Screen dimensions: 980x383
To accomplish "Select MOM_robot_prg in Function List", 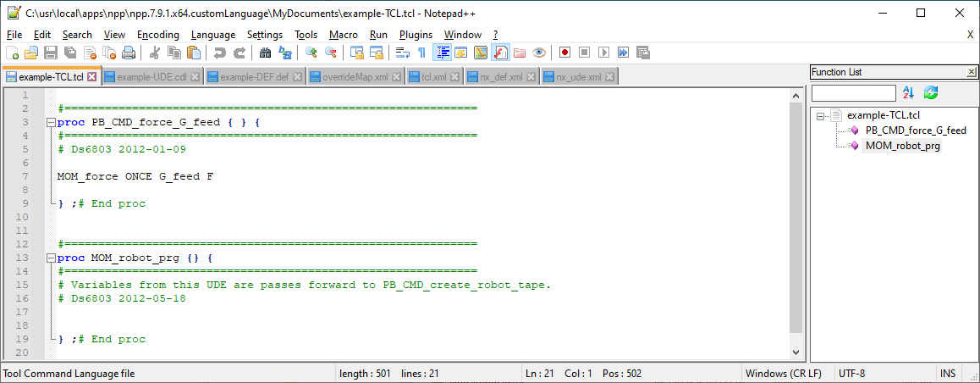I will pos(902,146).
